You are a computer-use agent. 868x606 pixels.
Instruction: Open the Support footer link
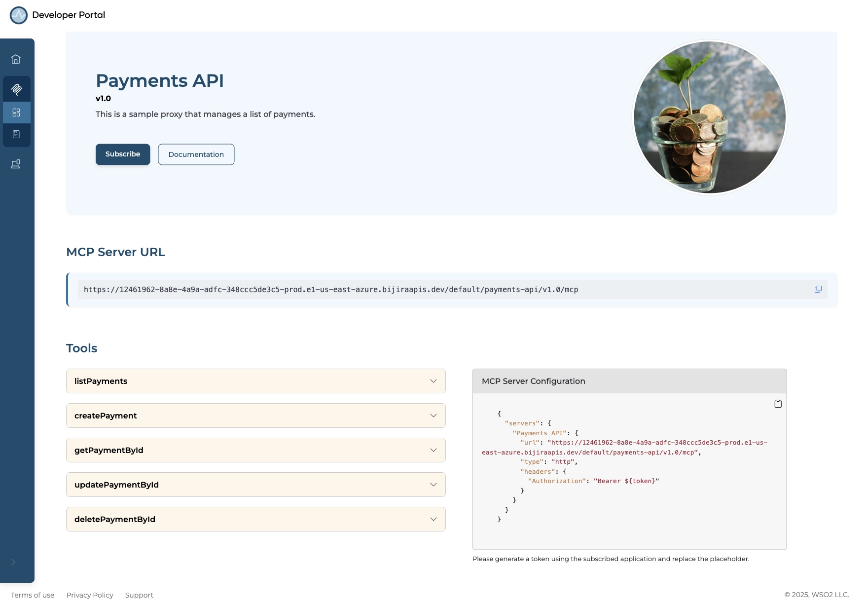(x=139, y=595)
